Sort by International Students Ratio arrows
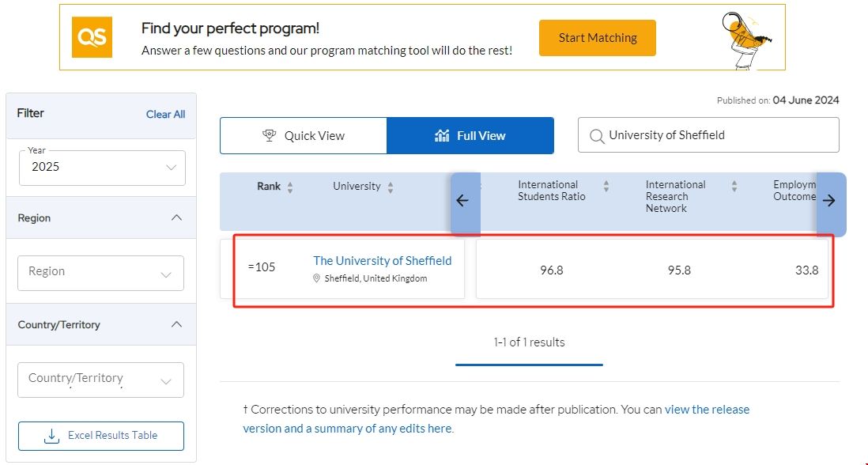This screenshot has height=465, width=868. click(x=606, y=187)
